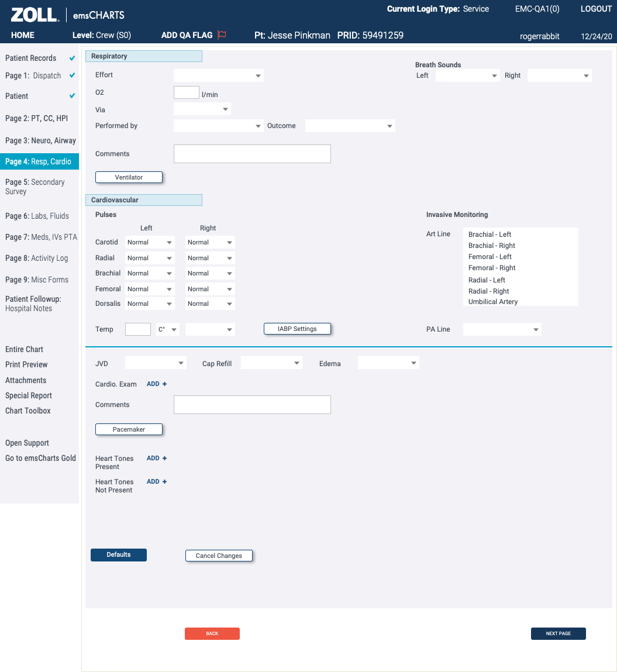Open Page 7: Meds, IVs PTA
Screen dimensions: 617x672
click(x=41, y=237)
